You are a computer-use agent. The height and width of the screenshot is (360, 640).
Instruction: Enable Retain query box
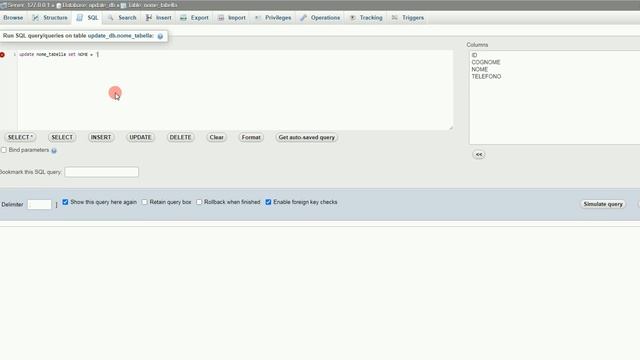(x=144, y=202)
